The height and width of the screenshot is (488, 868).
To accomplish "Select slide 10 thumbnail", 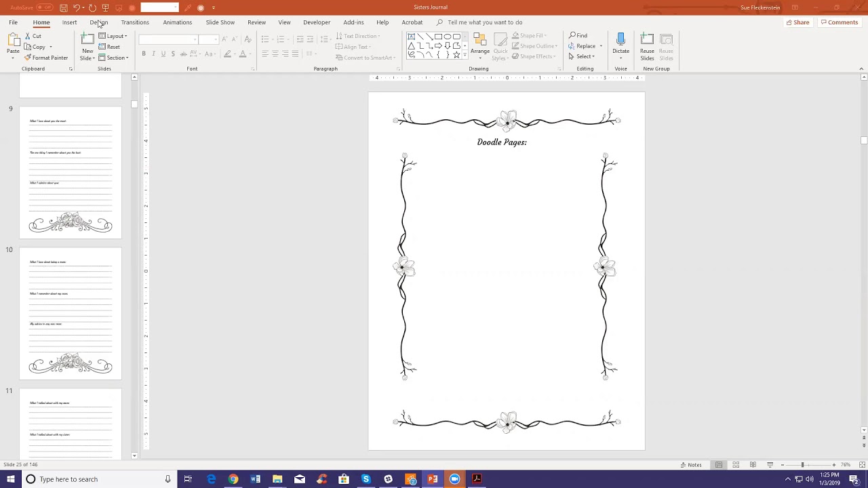I will click(x=71, y=313).
